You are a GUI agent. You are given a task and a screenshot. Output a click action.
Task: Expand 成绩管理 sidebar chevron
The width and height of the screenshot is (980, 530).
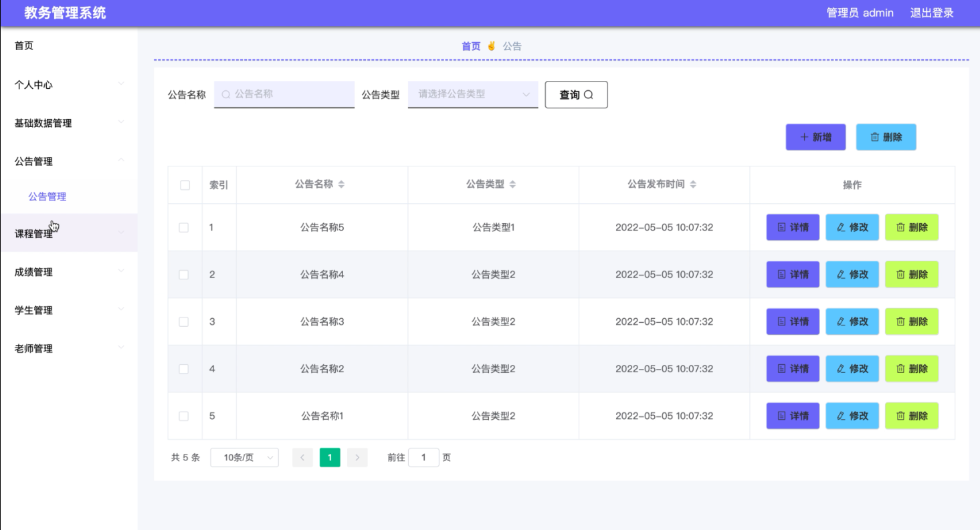(121, 271)
